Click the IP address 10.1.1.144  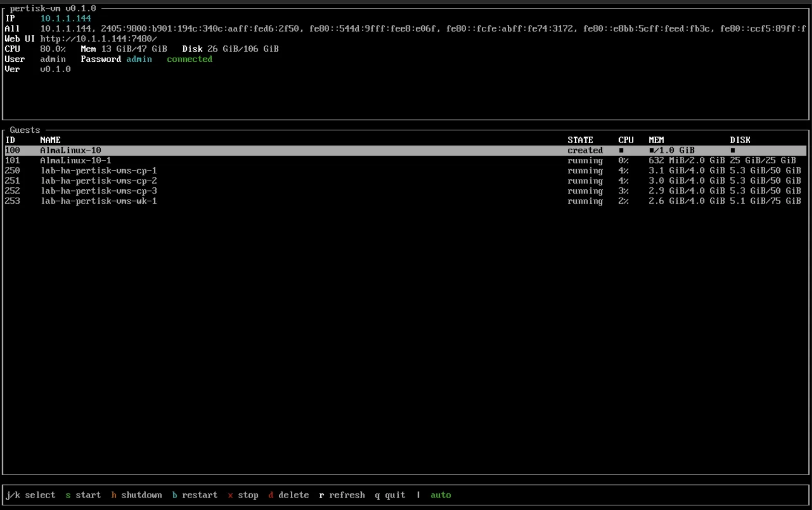coord(65,18)
